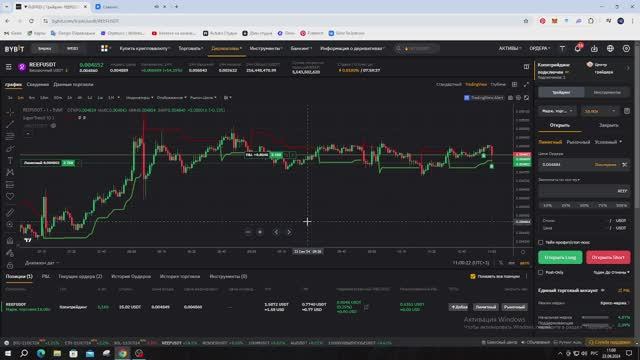Image resolution: width=640 pixels, height=360 pixels.
Task: Open the forecasting and measurement tools
Action: pos(10,184)
